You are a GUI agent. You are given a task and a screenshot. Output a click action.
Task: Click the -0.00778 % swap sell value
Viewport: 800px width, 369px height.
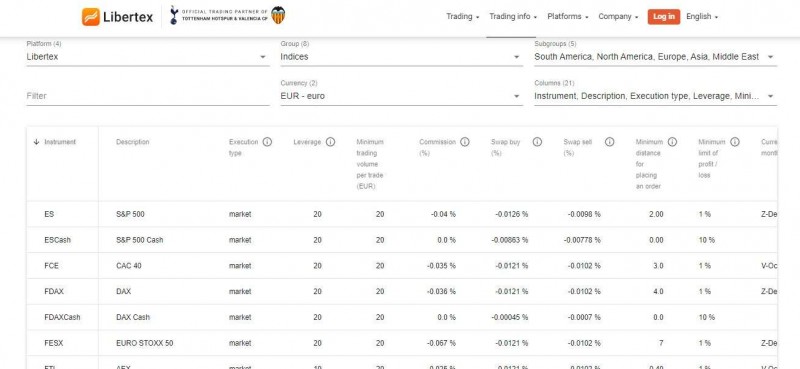[582, 240]
